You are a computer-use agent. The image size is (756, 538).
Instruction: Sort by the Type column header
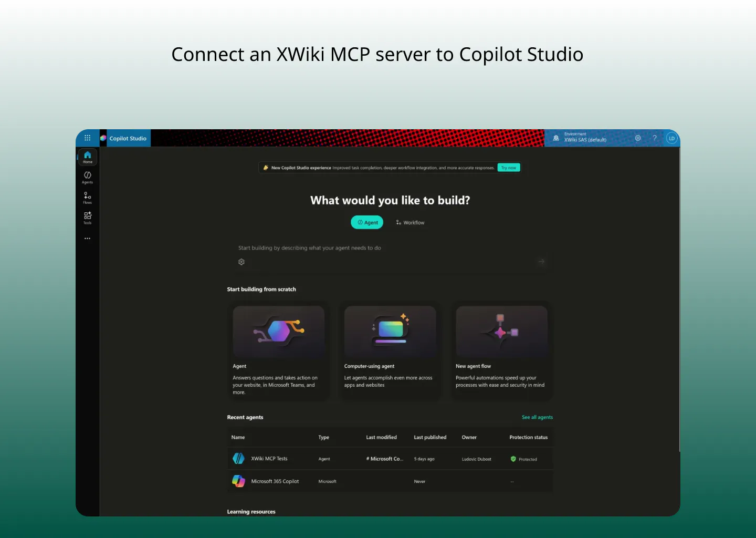(x=323, y=437)
